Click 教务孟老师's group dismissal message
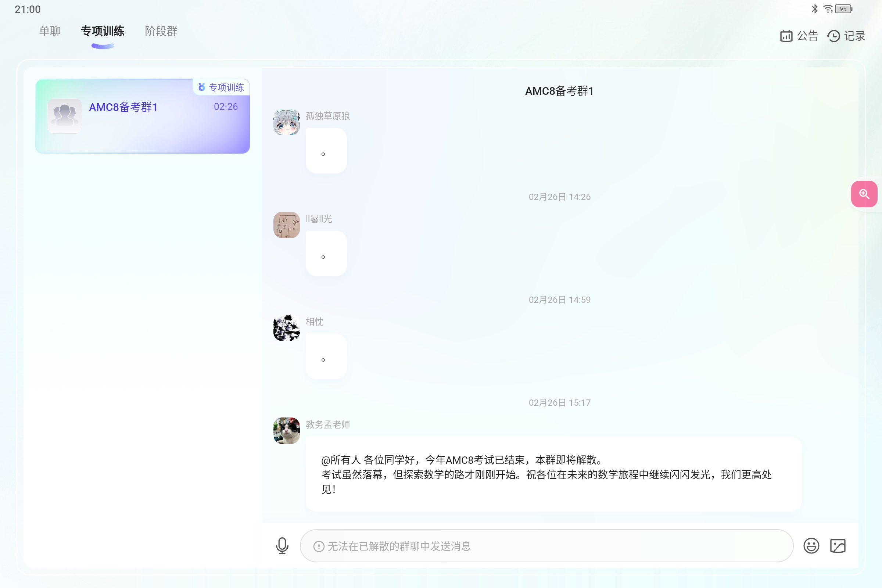Image resolution: width=882 pixels, height=588 pixels. pyautogui.click(x=553, y=474)
